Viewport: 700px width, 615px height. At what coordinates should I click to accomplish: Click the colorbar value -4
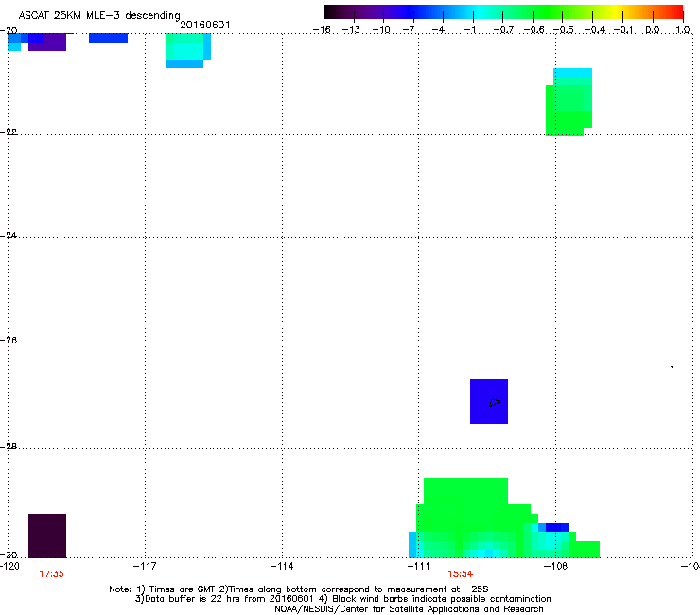[x=440, y=30]
